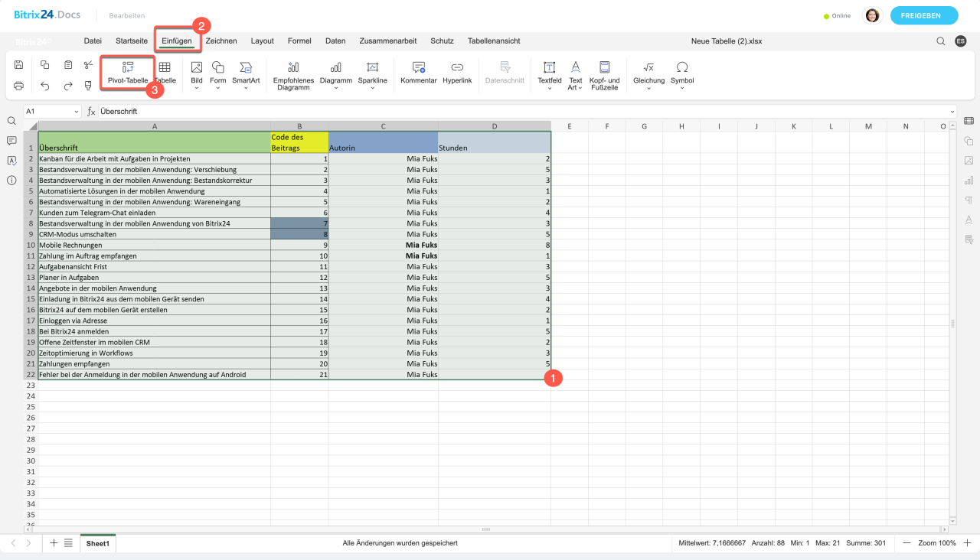The width and height of the screenshot is (980, 560).
Task: Switch to the Formel tab
Action: tap(299, 41)
